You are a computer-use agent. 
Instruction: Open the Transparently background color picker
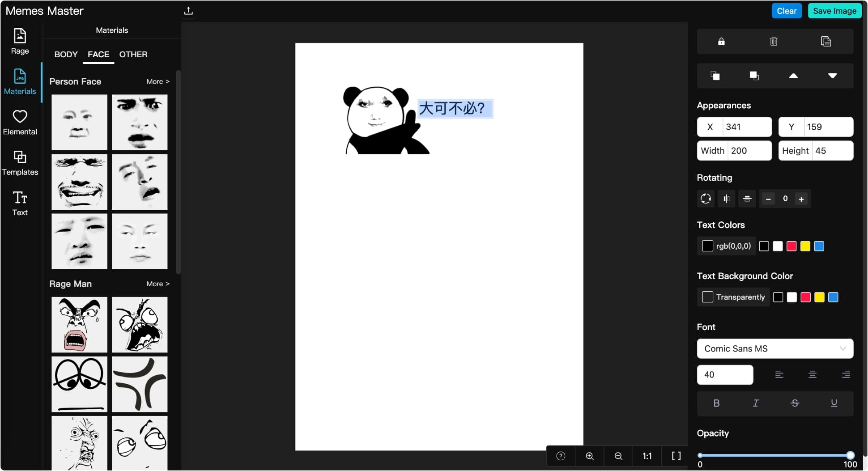point(733,297)
